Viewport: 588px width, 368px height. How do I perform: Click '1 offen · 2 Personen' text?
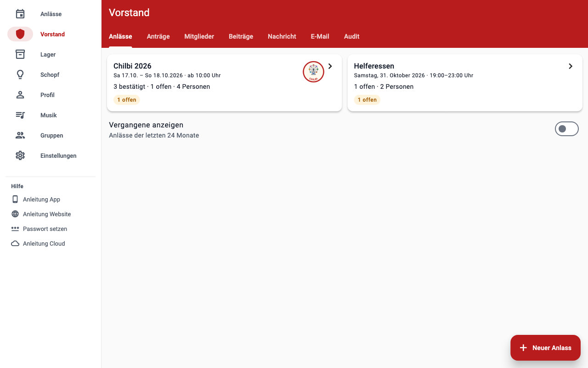pos(384,86)
